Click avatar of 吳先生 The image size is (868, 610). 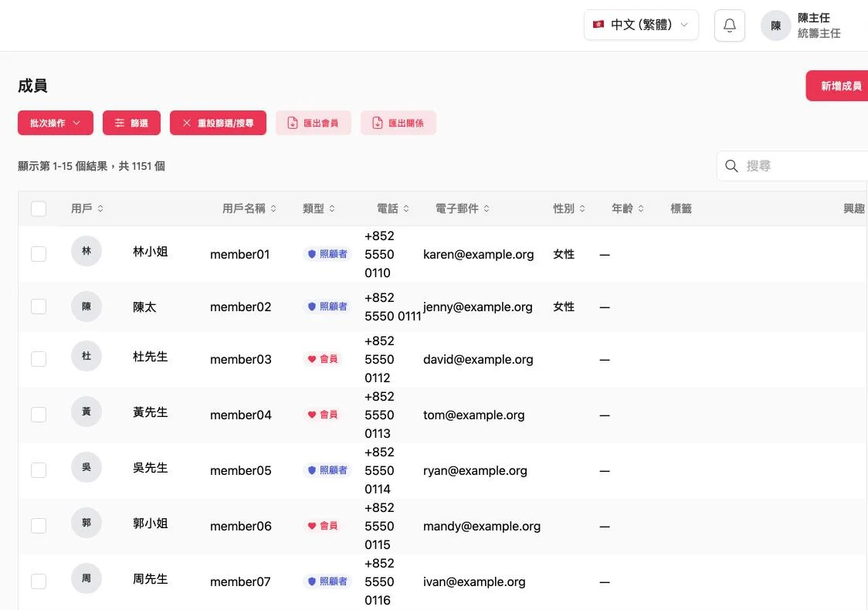(86, 467)
